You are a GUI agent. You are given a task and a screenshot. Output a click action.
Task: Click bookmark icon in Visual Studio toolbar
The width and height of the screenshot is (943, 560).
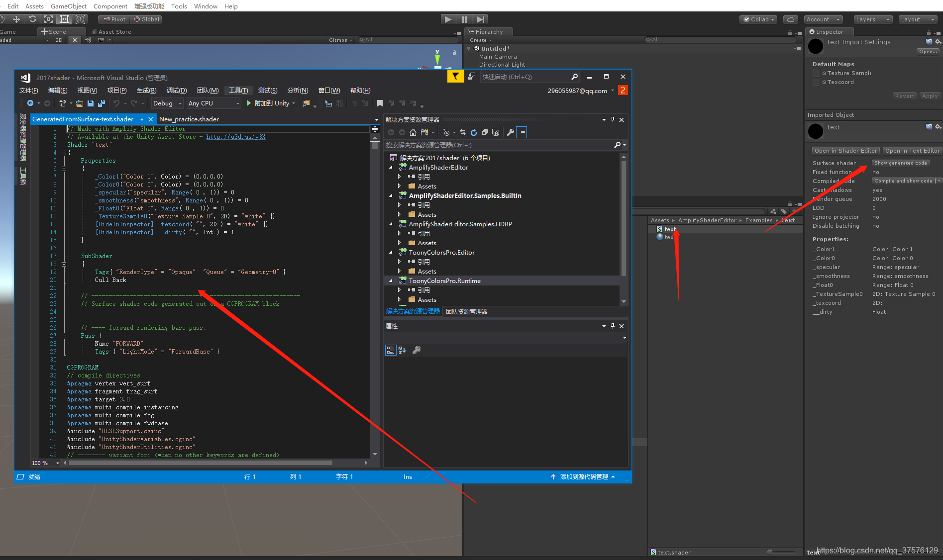click(380, 103)
